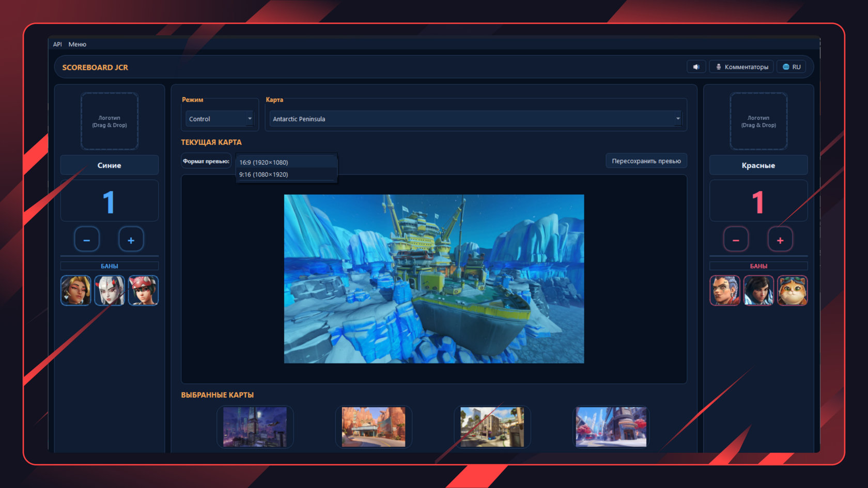Select the red-helmet green-haired hero ban portrait
This screenshot has height=488, width=868.
pyautogui.click(x=143, y=290)
